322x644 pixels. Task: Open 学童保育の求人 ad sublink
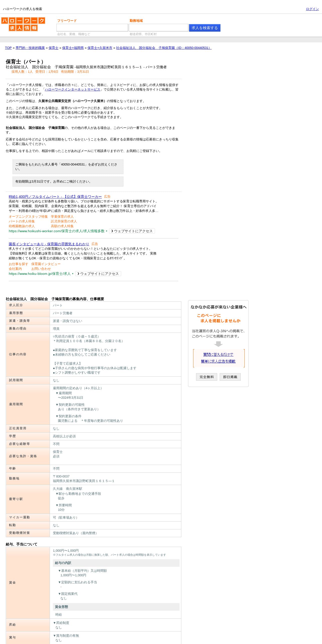pos(62,217)
